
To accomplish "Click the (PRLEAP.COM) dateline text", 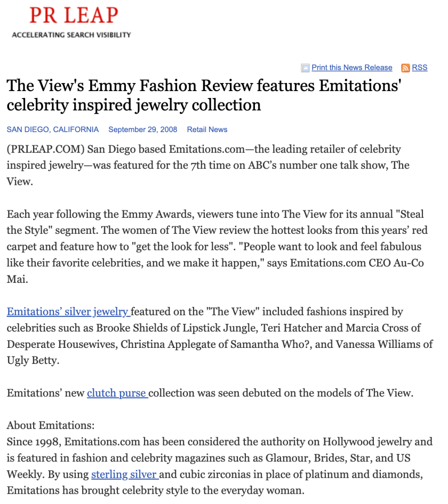I will pos(45,149).
